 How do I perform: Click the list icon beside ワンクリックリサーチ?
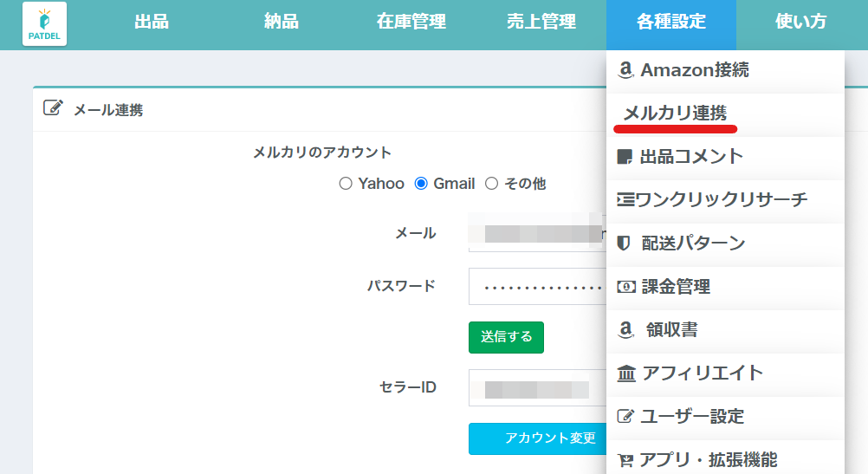625,200
